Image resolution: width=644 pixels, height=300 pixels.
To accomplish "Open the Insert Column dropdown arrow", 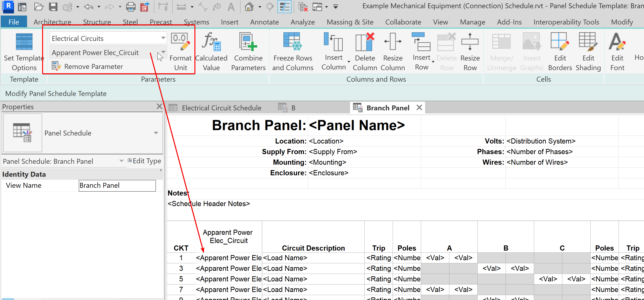I will [x=349, y=62].
